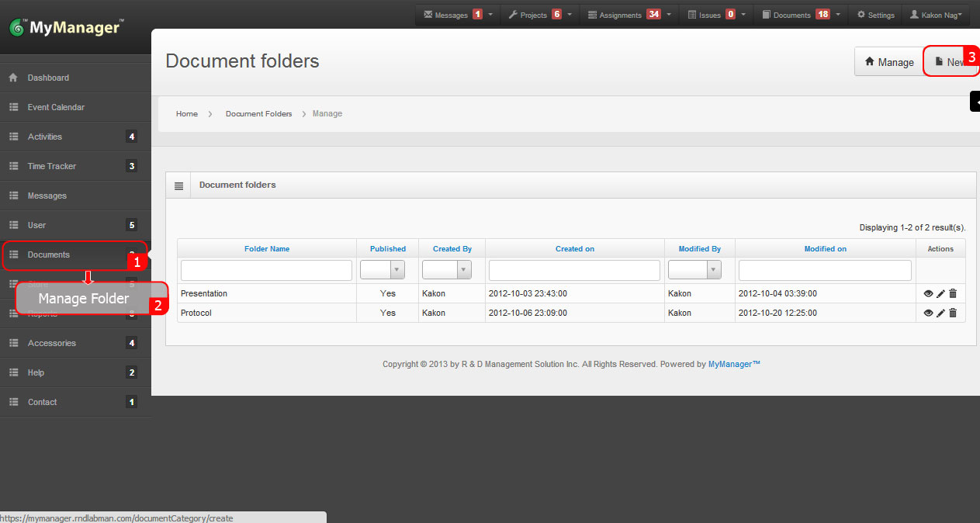Delete the Protocol folder entry
This screenshot has width=980, height=523.
tap(953, 313)
